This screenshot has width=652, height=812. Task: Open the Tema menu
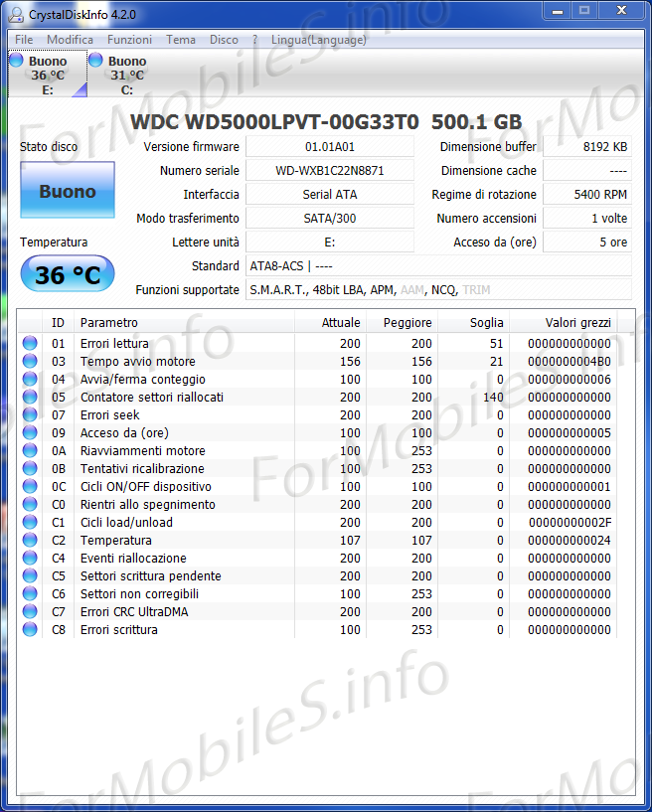click(x=181, y=40)
